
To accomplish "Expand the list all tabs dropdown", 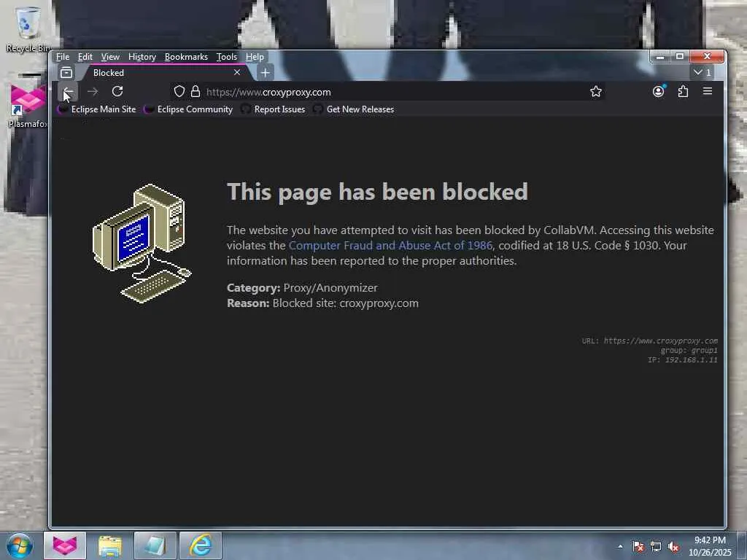I will (703, 72).
